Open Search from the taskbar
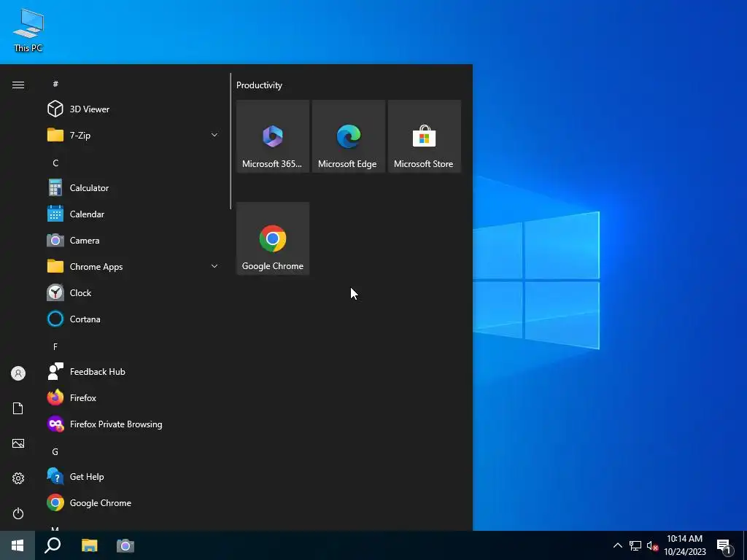 click(53, 545)
